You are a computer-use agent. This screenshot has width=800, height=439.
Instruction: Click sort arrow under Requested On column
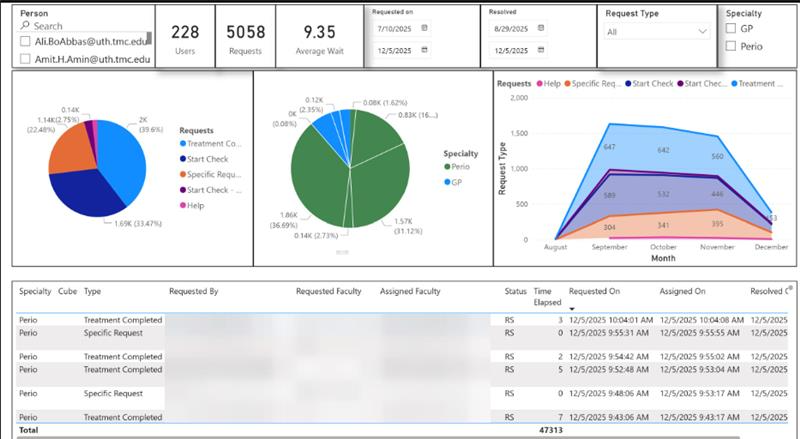[572, 309]
